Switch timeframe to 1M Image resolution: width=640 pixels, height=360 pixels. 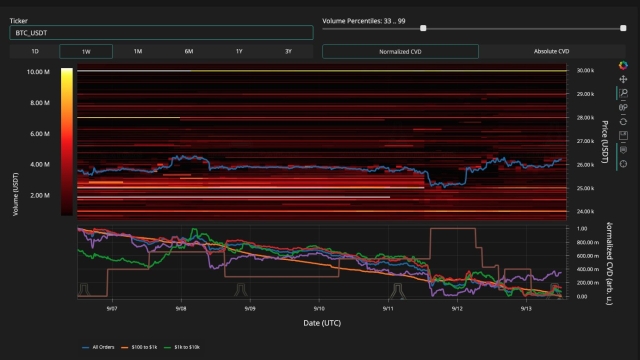pos(138,51)
